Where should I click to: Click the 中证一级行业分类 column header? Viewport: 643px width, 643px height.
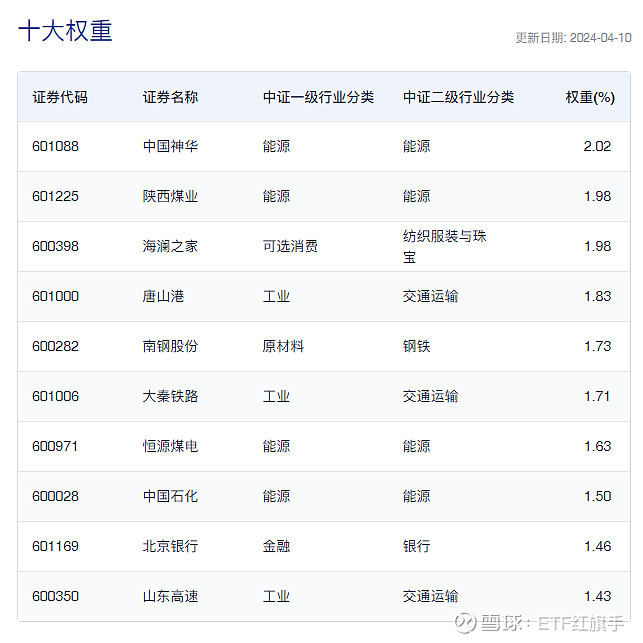click(x=318, y=97)
